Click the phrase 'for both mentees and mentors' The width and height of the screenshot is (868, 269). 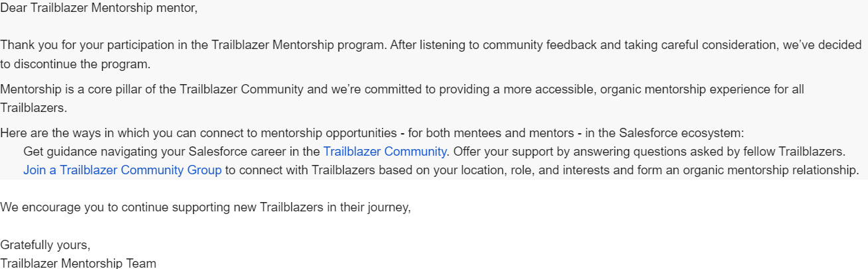tap(490, 133)
